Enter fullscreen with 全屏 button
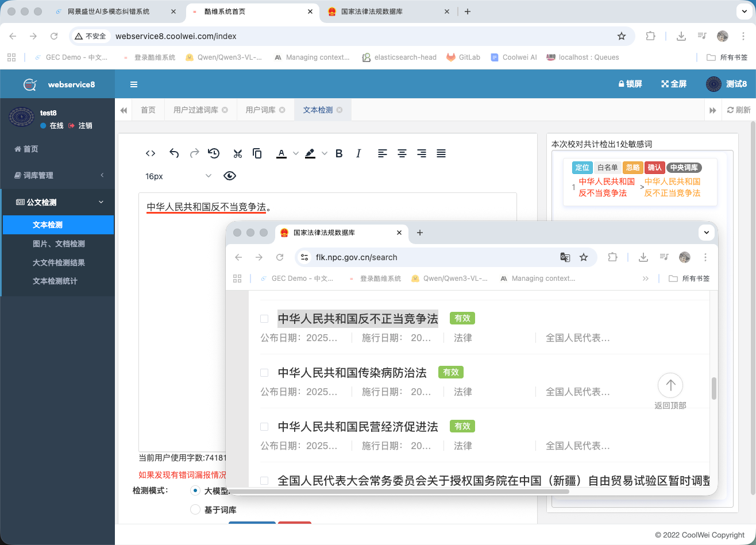This screenshot has width=756, height=545. tap(674, 84)
